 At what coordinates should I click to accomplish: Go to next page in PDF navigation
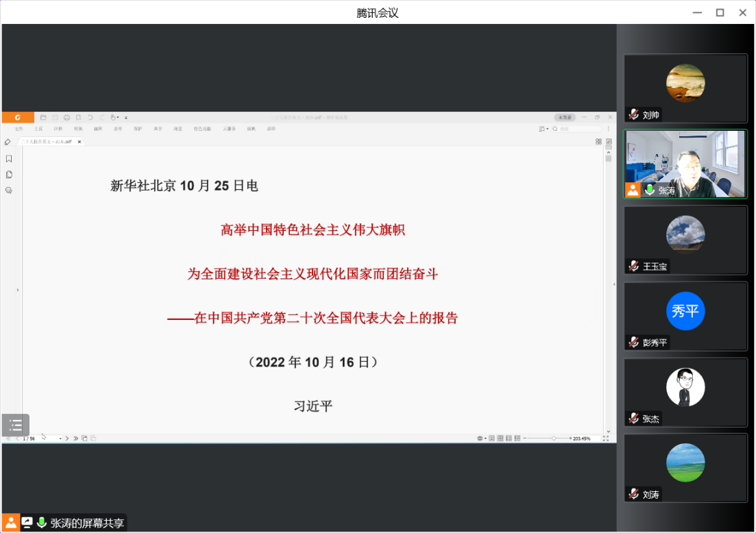(66, 438)
